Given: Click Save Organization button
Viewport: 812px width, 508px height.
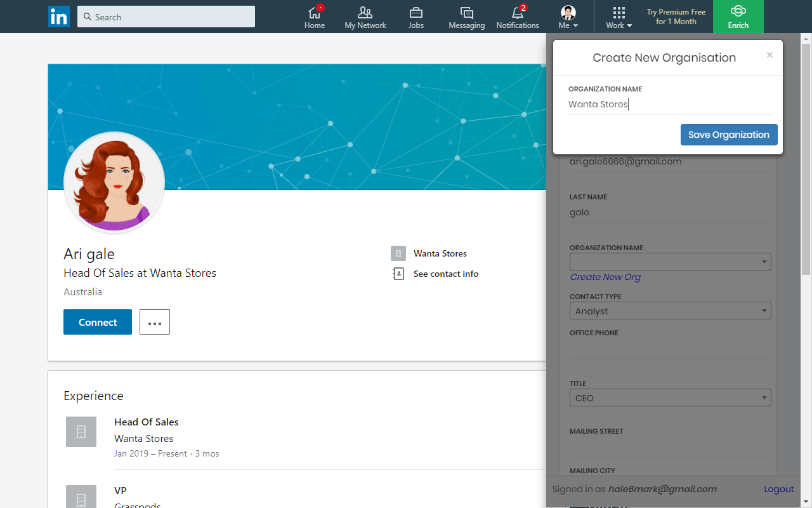Looking at the screenshot, I should point(728,135).
